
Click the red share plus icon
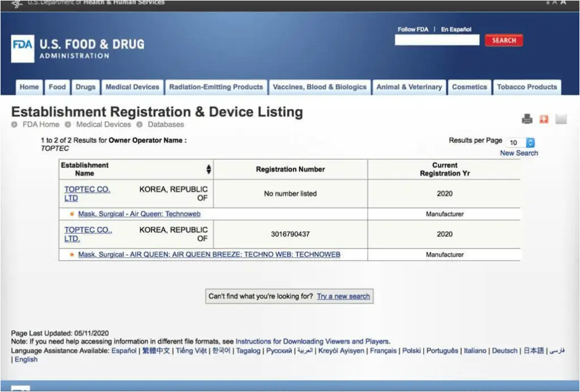point(544,119)
